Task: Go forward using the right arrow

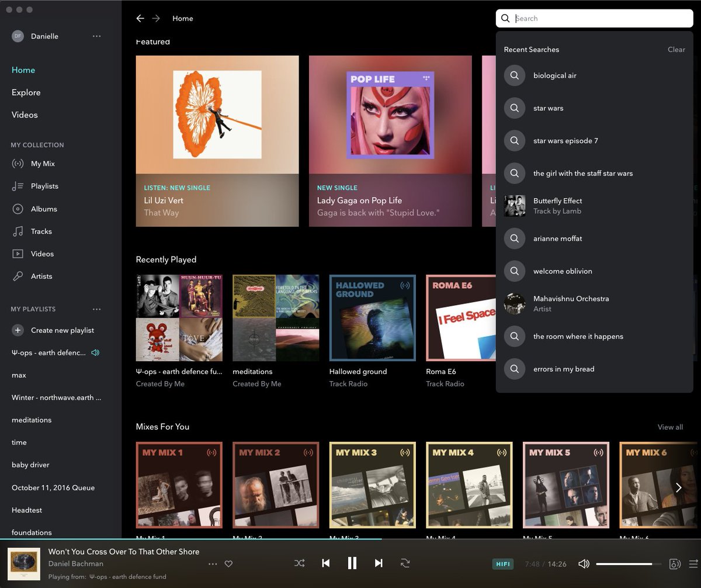Action: [156, 19]
